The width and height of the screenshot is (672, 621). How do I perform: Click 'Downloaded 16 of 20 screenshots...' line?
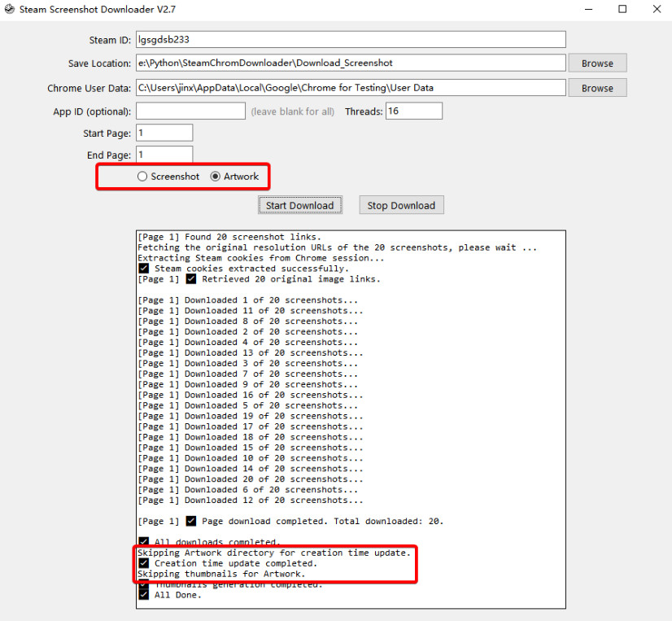(251, 395)
